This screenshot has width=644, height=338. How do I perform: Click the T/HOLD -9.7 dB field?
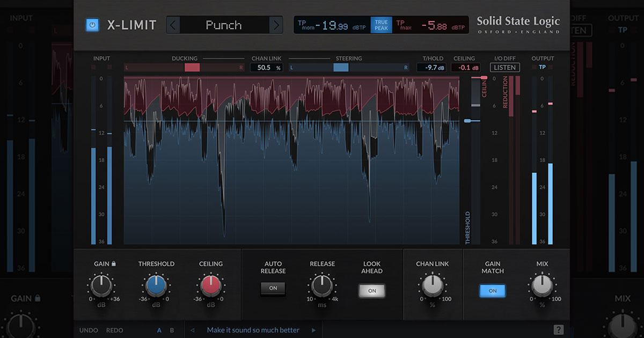[x=431, y=68]
